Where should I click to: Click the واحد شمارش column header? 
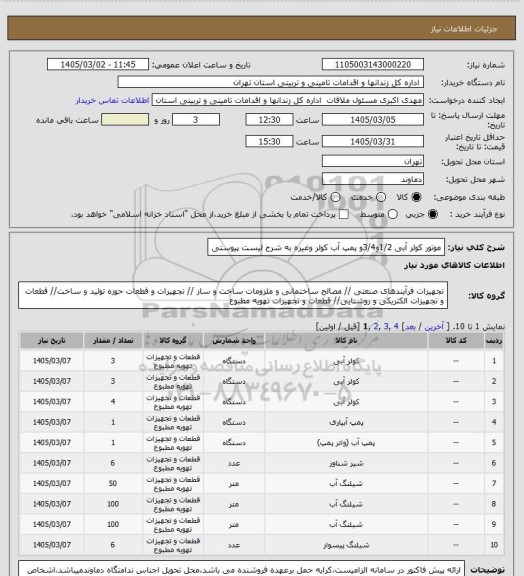[x=234, y=341]
